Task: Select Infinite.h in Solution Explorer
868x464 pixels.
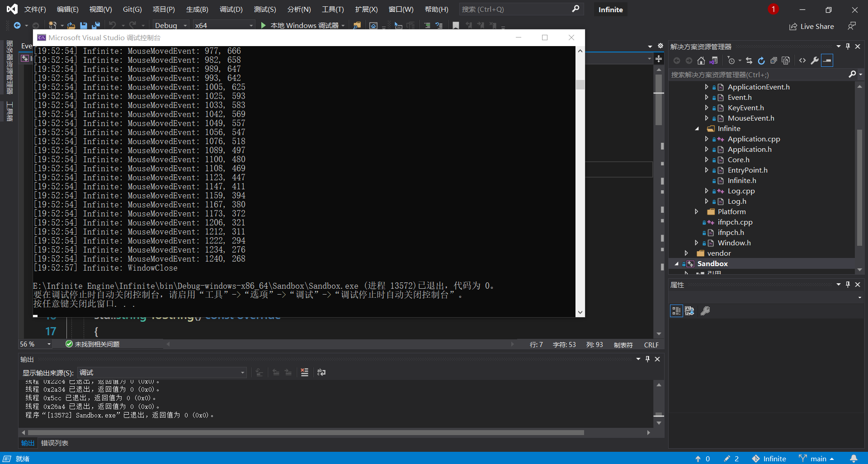Action: [742, 181]
